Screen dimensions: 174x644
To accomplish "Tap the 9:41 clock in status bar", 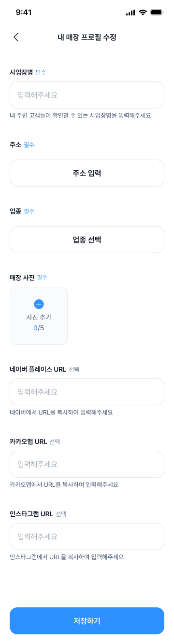I will pos(24,13).
